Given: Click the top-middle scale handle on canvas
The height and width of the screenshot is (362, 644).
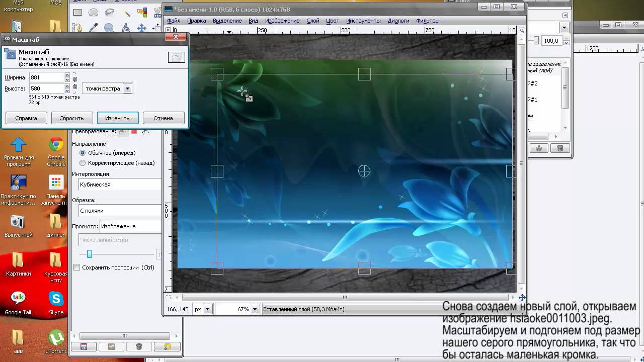Looking at the screenshot, I should point(364,74).
